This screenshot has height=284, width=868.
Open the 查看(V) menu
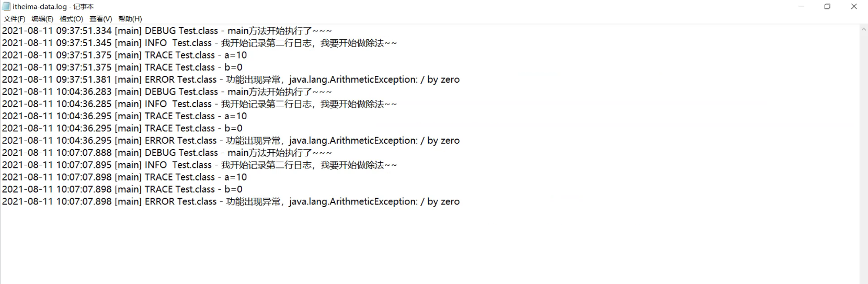(x=101, y=19)
